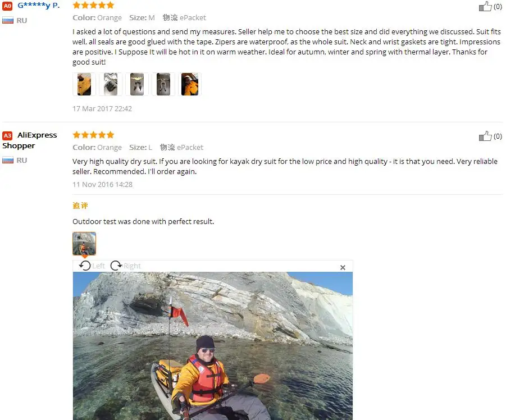Click the enlarged kayak photo

(213, 346)
